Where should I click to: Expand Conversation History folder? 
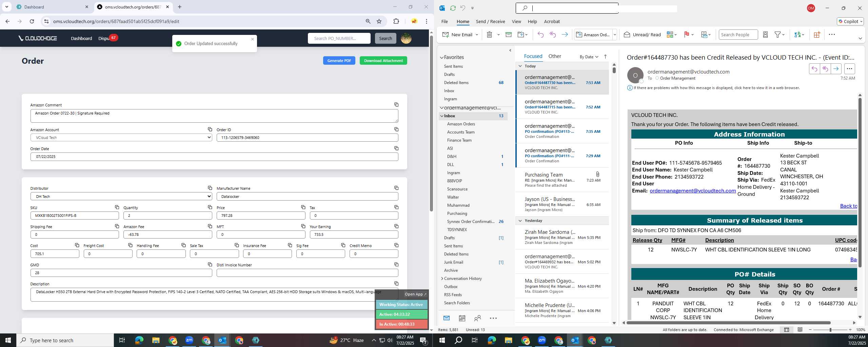(x=442, y=279)
